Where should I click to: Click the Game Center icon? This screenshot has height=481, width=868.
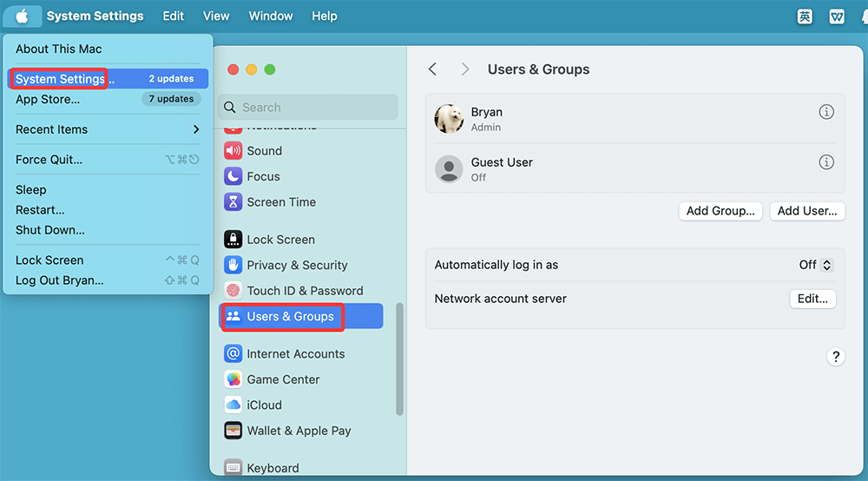click(233, 379)
